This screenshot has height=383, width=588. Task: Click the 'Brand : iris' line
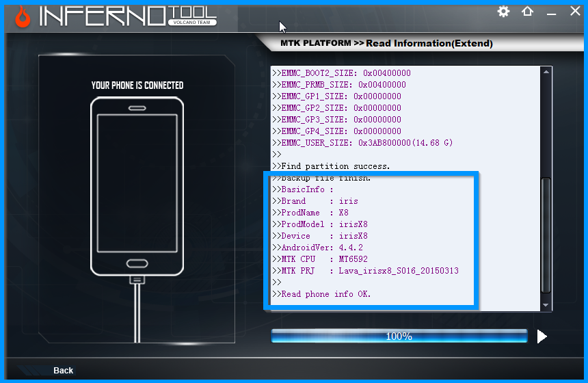click(x=315, y=200)
